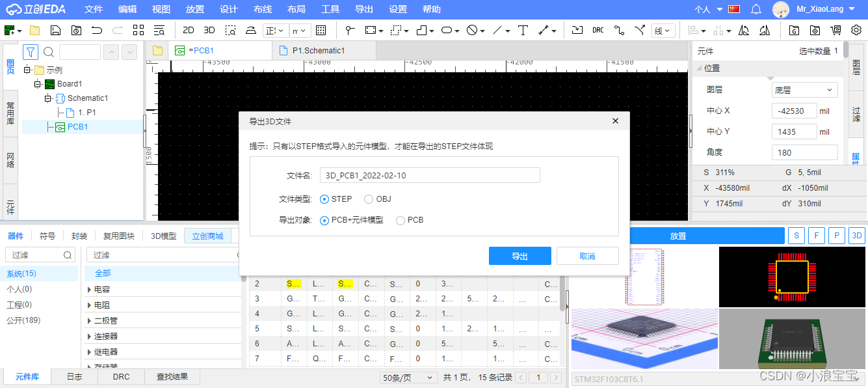Click the Undo arrow in the toolbar
The height and width of the screenshot is (388, 868).
click(x=97, y=30)
